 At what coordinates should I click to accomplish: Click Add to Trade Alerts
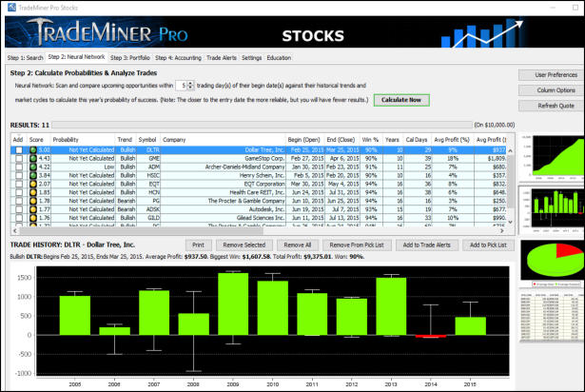click(427, 245)
